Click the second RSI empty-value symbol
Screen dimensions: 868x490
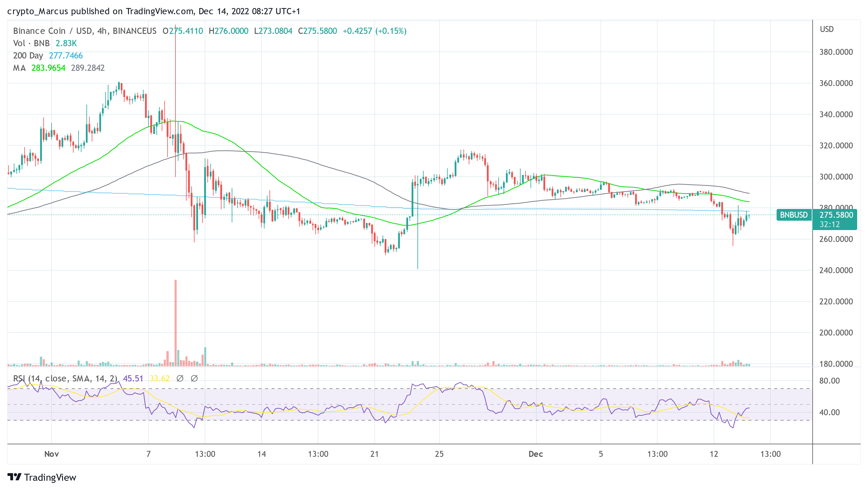(x=194, y=378)
